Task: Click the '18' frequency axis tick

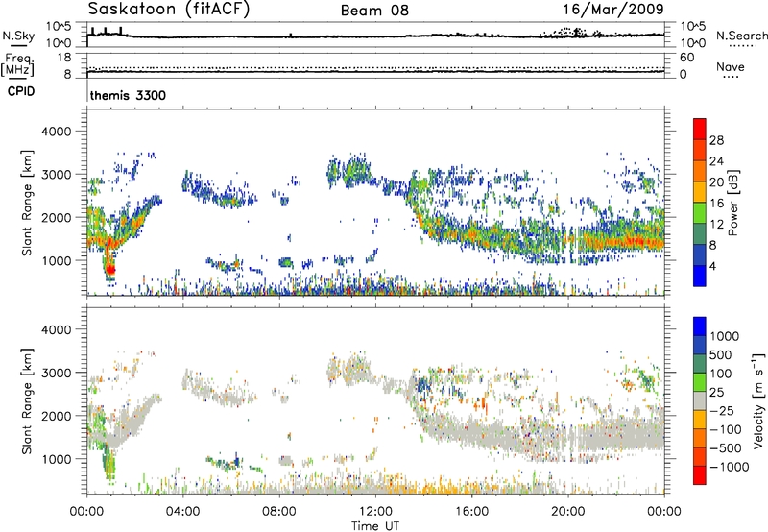Action: [x=63, y=58]
